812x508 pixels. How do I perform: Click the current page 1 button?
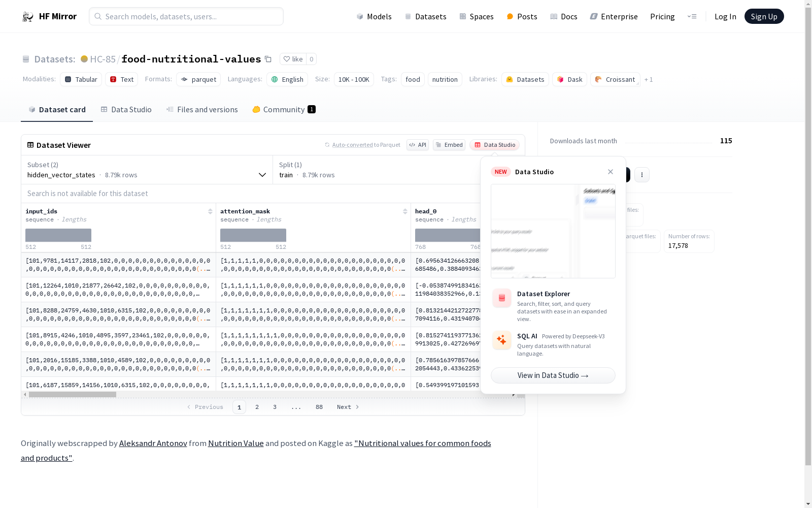pos(239,407)
